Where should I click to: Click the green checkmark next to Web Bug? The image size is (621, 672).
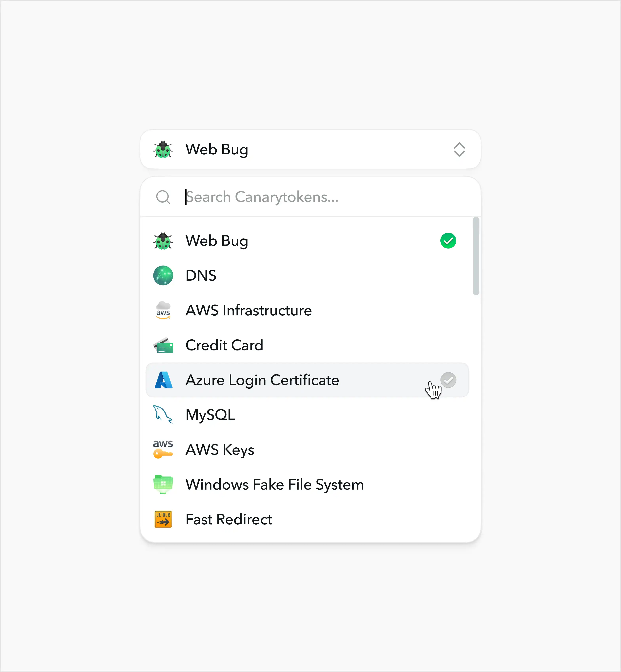click(448, 241)
